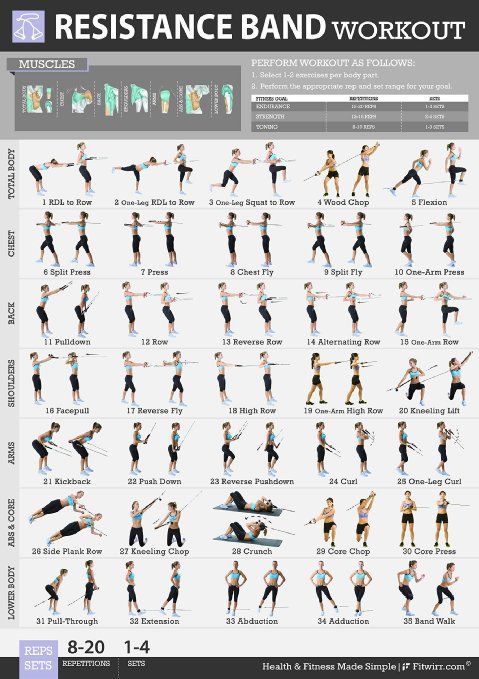Select the Endurance row in goal table
Image resolution: width=479 pixels, height=679 pixels.
pyautogui.click(x=359, y=107)
